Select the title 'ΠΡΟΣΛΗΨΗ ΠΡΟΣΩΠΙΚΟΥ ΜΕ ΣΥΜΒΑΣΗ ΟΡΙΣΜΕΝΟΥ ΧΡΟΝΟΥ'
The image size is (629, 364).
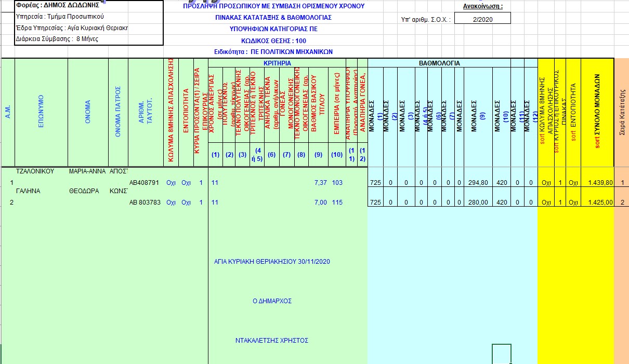(x=273, y=6)
